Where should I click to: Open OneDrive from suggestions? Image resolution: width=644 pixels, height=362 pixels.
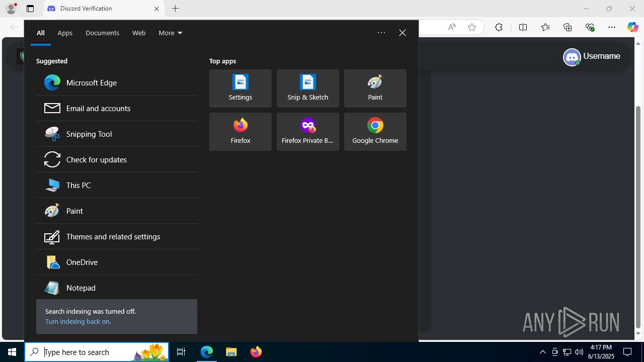coord(117,262)
